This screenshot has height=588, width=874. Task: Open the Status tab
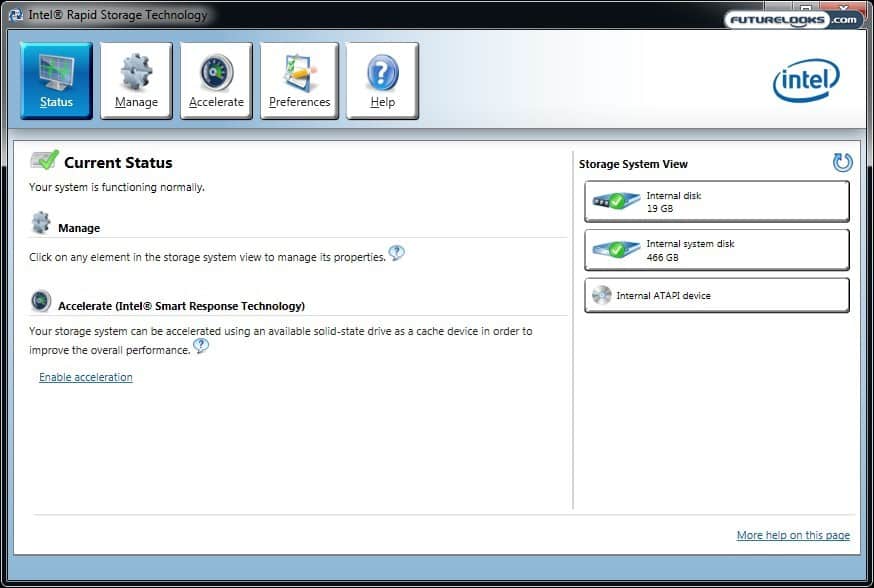tap(56, 80)
